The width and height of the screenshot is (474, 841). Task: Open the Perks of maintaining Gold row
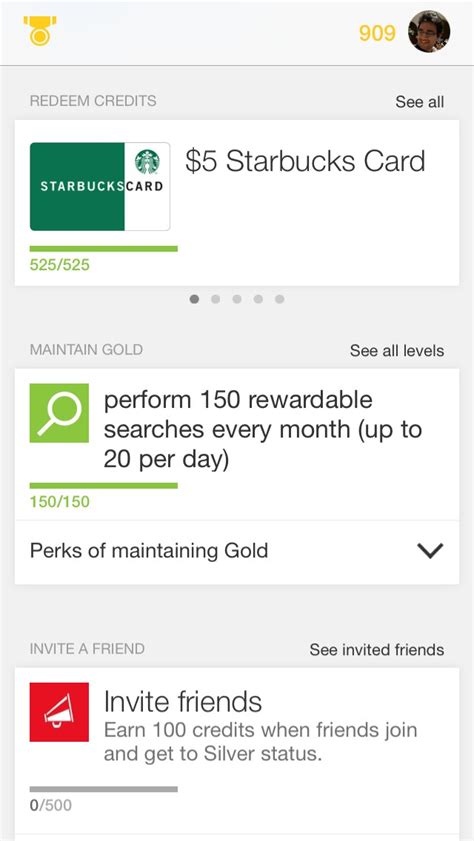pos(236,552)
